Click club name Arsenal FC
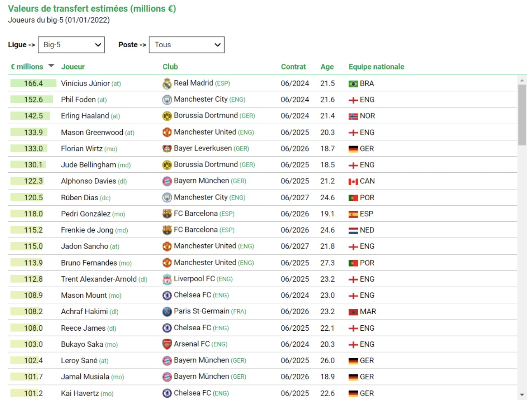Viewport: 532px width, 408px height. coord(191,344)
